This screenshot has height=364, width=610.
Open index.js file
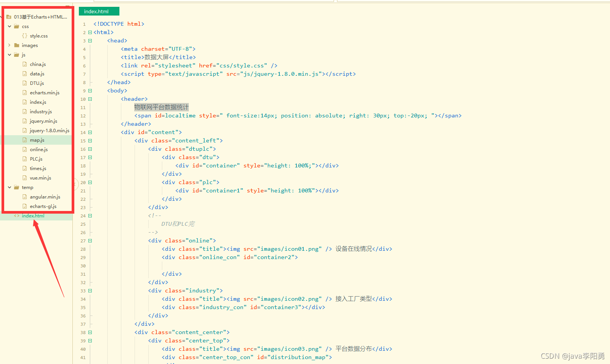point(38,102)
